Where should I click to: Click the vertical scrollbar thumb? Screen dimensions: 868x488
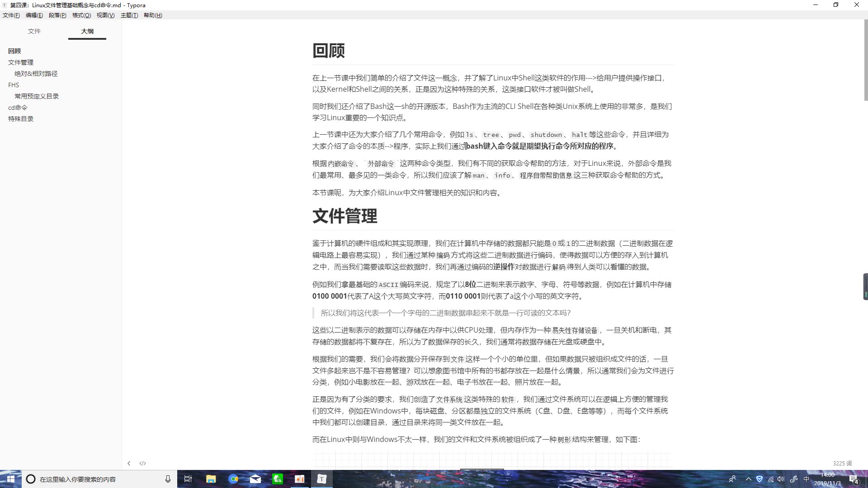pyautogui.click(x=866, y=60)
